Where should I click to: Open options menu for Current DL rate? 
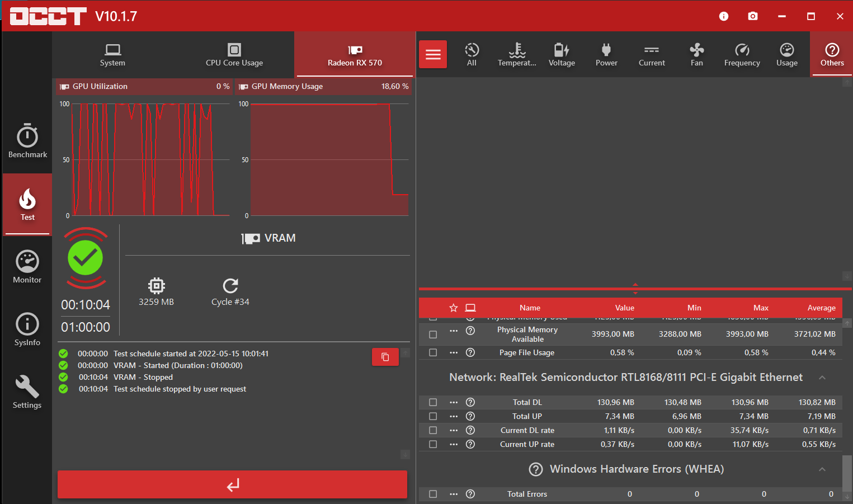click(x=454, y=430)
